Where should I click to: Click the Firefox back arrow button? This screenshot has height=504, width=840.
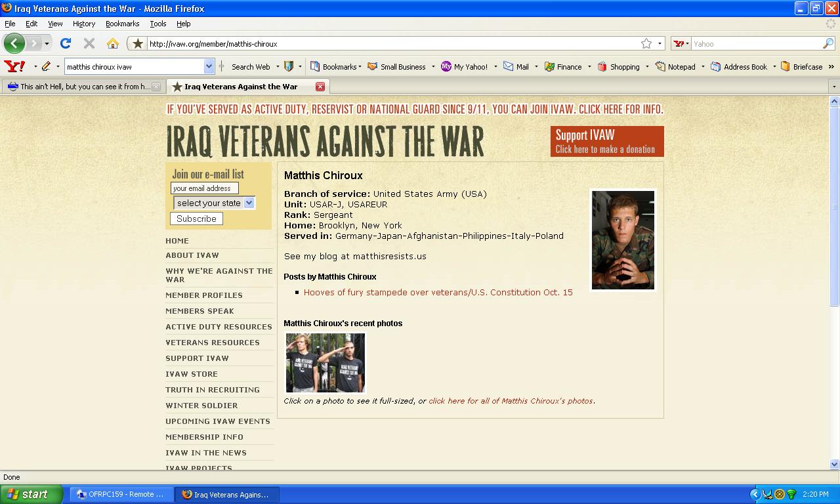pos(14,43)
